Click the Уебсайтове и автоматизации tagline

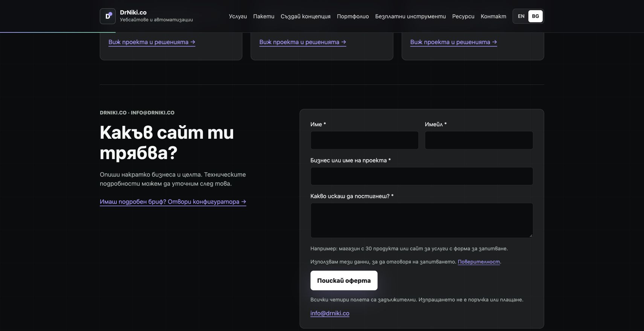tap(156, 20)
